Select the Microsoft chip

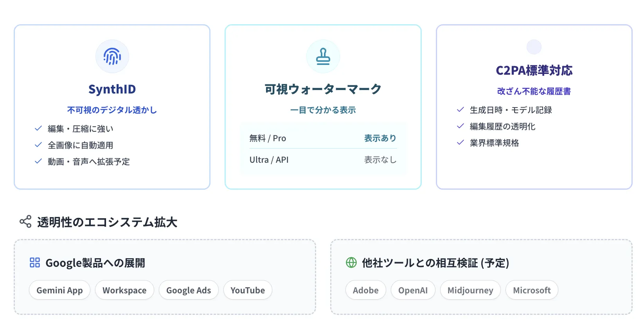(x=532, y=290)
